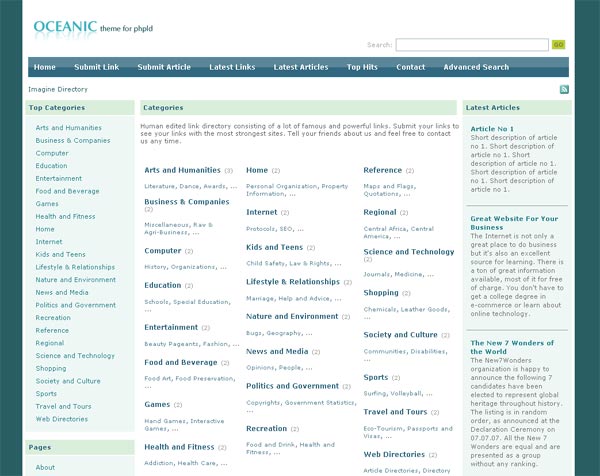The height and width of the screenshot is (476, 600).
Task: Open Kids and Teens category heading
Action: (274, 247)
